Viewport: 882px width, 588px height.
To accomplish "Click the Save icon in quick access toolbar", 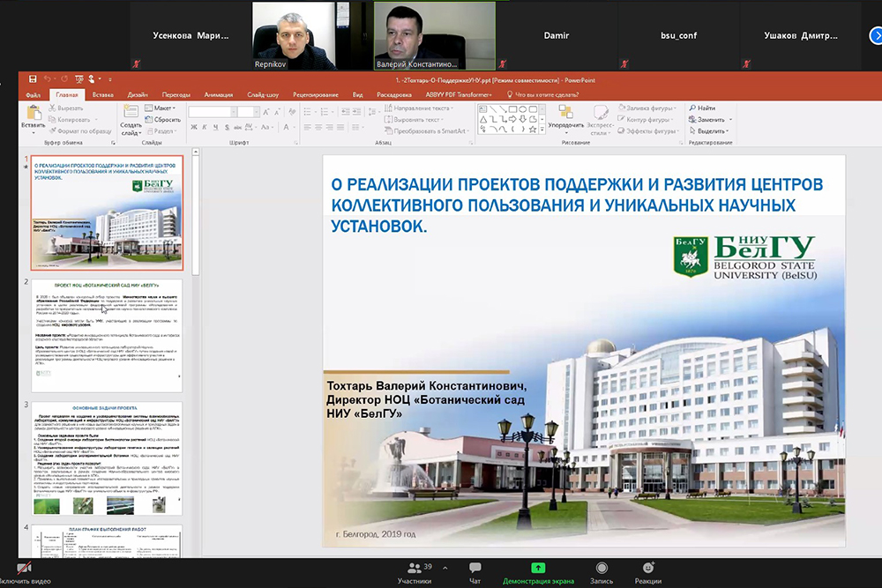I will (x=33, y=80).
